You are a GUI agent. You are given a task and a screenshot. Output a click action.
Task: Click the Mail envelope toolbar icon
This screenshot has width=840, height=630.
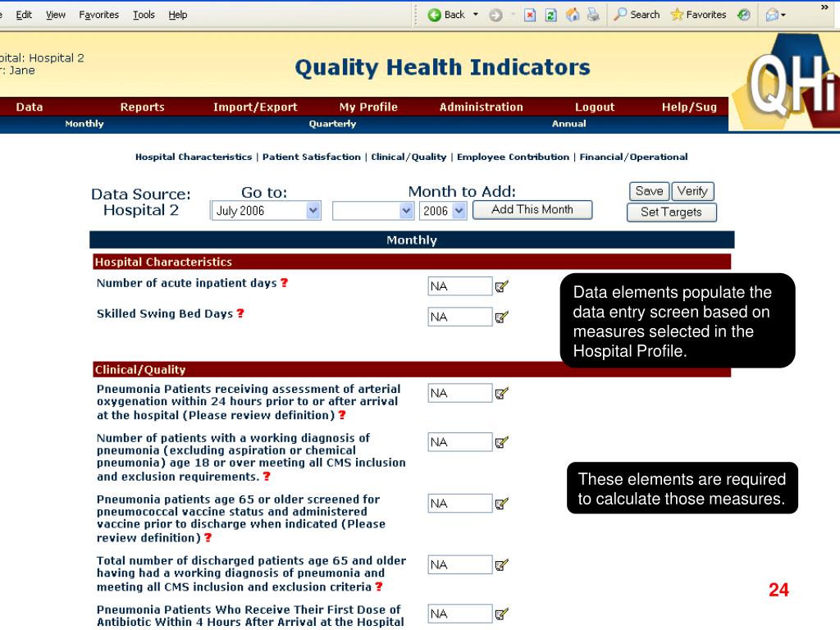(x=772, y=15)
